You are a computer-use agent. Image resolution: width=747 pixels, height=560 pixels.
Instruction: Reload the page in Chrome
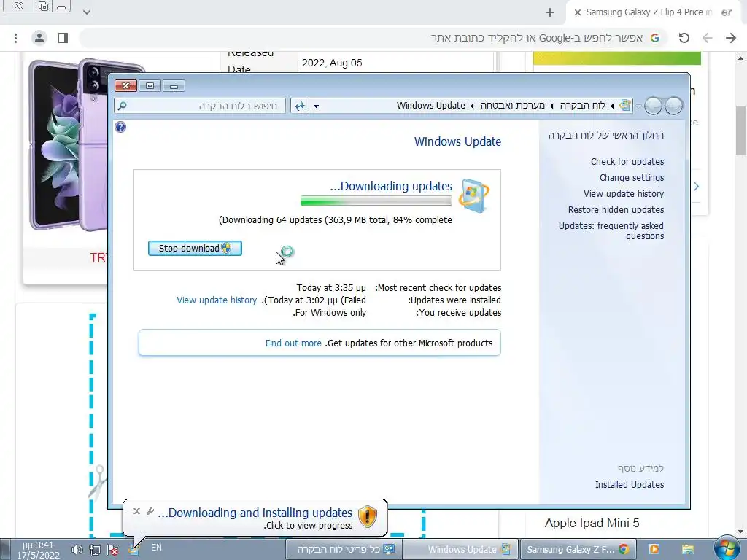tap(684, 38)
